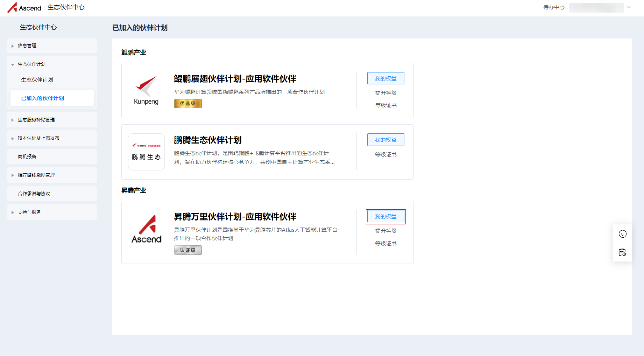
Task: Click 提升等级 for 鲲鹏展翅伙伴计划
Action: (386, 93)
